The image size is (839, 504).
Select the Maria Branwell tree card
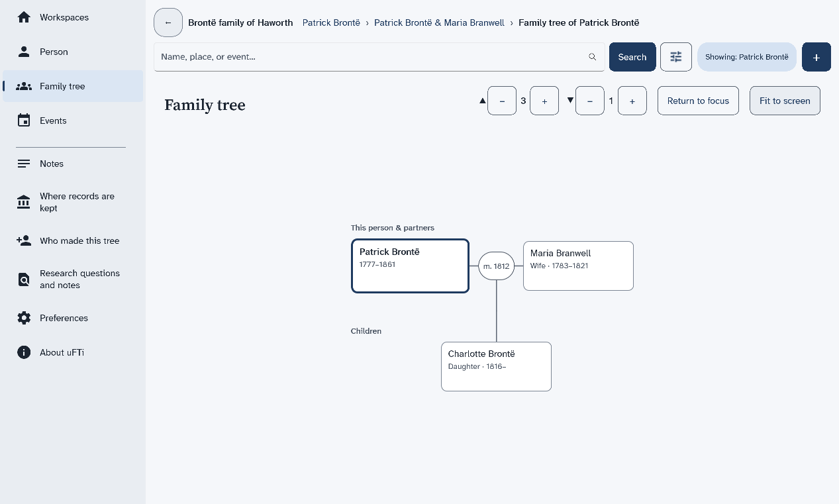pos(578,266)
